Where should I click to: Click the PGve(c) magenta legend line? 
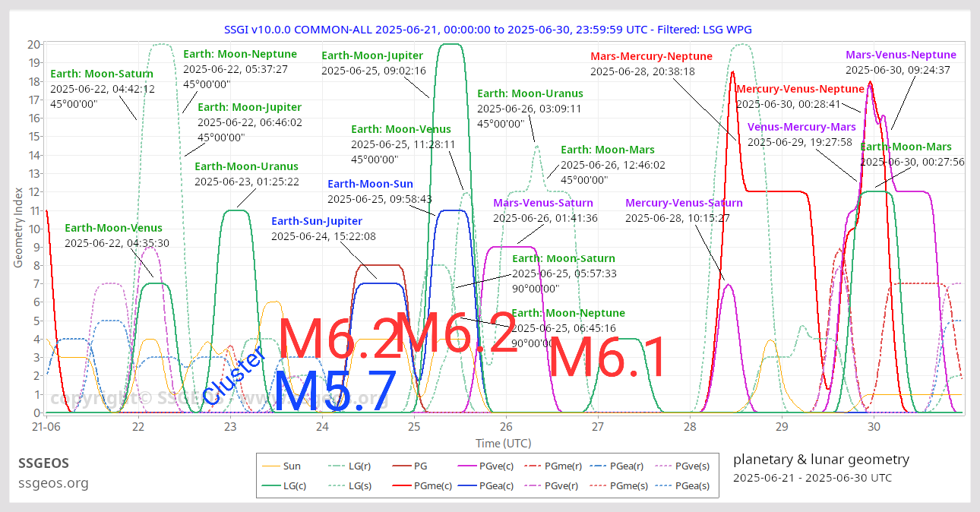[467, 467]
